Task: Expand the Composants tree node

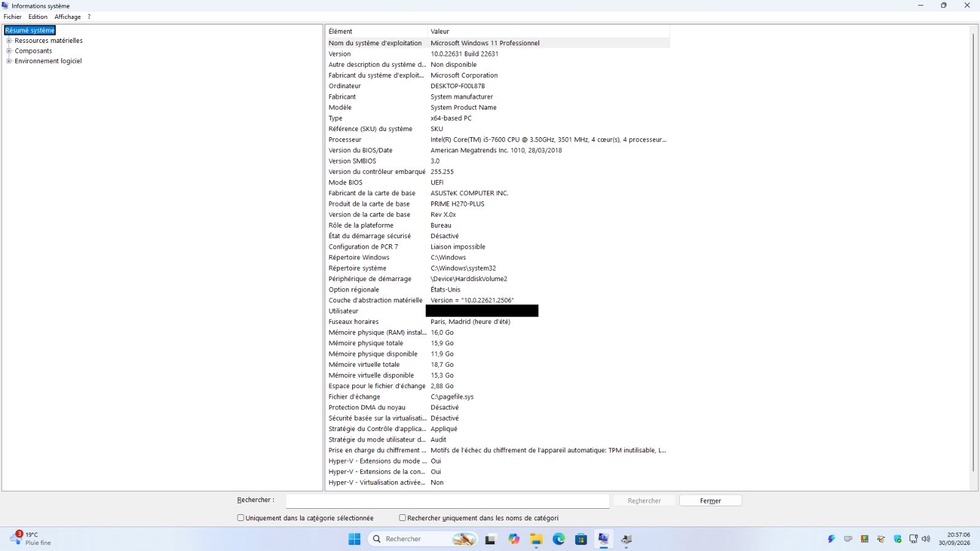Action: pyautogui.click(x=9, y=51)
